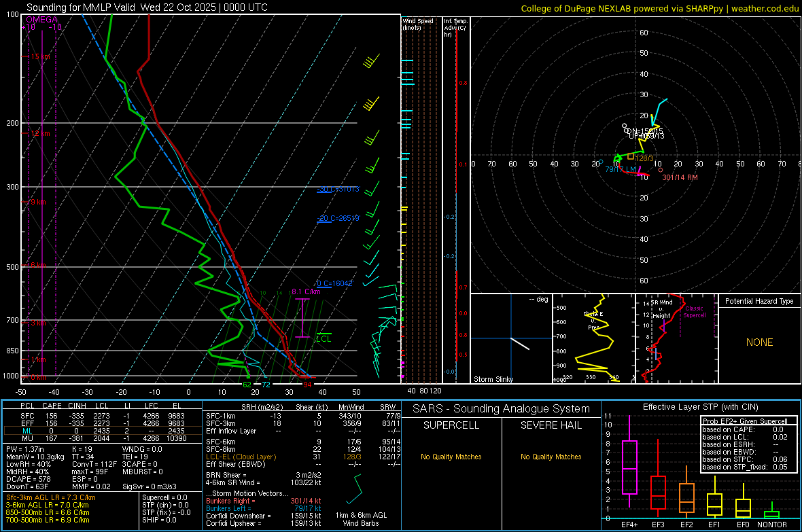
Task: Click No Quality Matches under SEVERE HAIL
Action: click(x=551, y=457)
